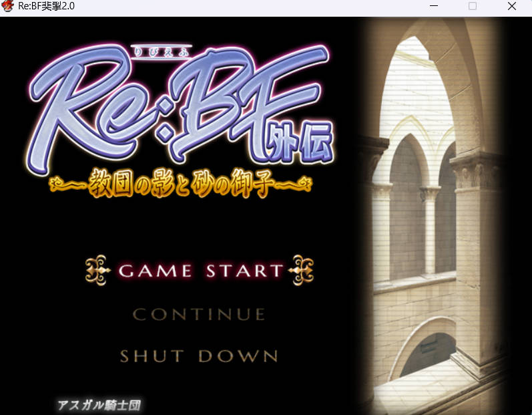The width and height of the screenshot is (532, 415).
Task: Click the gold ornament left of GAME START
Action: tap(100, 271)
